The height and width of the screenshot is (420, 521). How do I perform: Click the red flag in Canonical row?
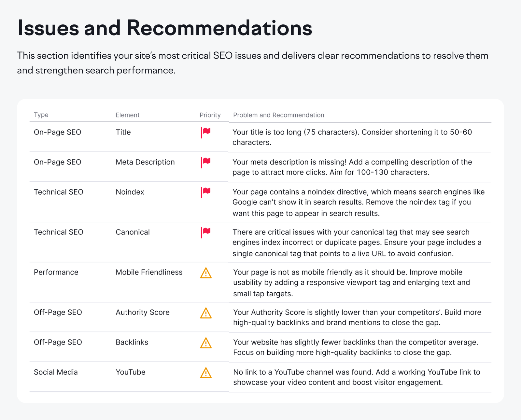pyautogui.click(x=205, y=232)
